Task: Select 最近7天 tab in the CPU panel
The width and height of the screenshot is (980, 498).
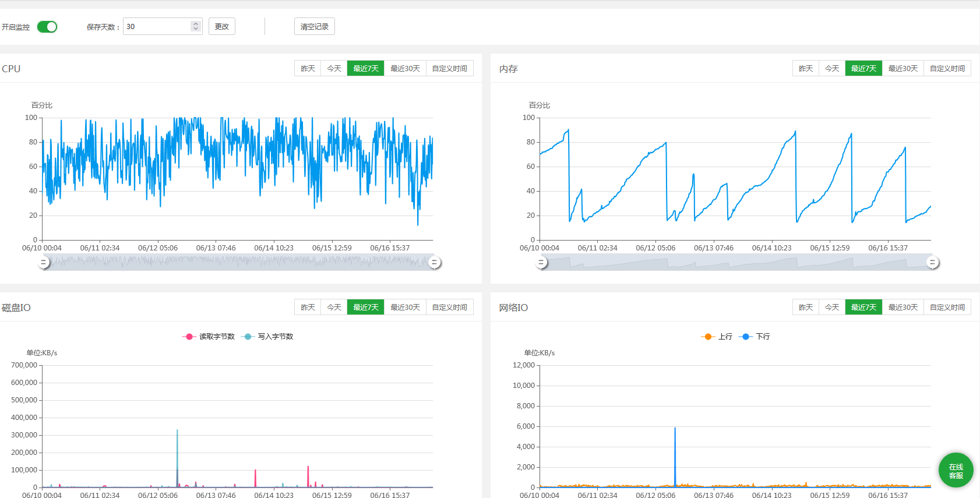Action: pos(366,68)
